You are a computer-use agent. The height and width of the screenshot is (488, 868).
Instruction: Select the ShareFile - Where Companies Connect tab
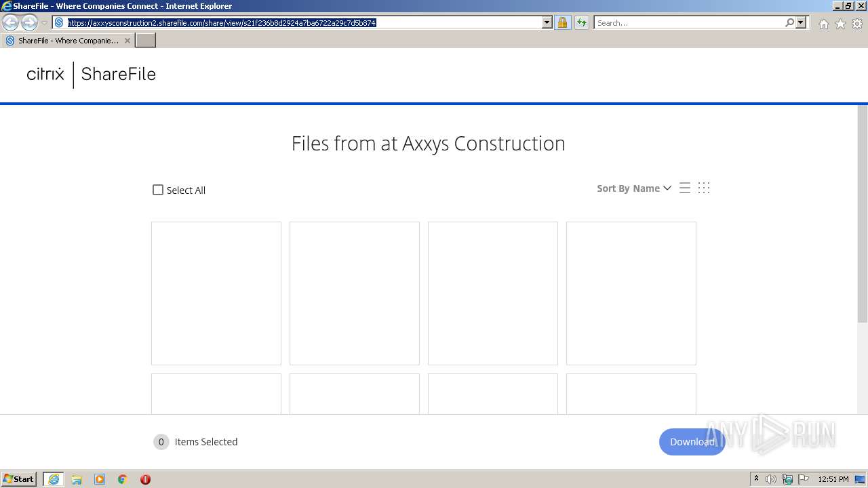(68, 41)
